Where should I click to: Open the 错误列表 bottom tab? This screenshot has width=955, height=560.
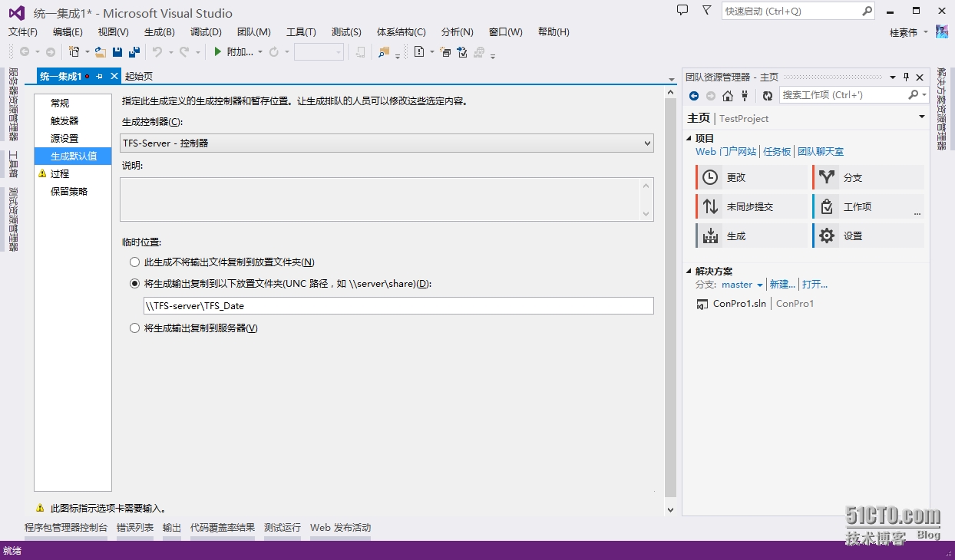point(135,528)
